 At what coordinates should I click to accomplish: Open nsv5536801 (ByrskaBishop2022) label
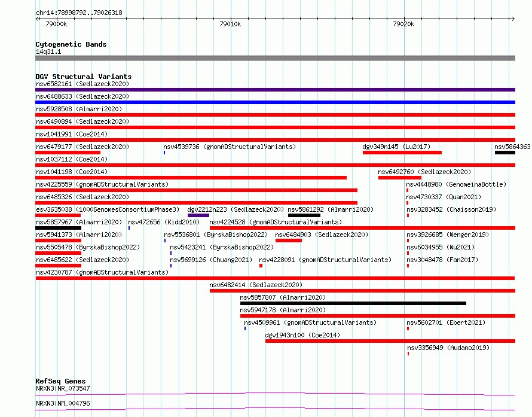click(216, 235)
